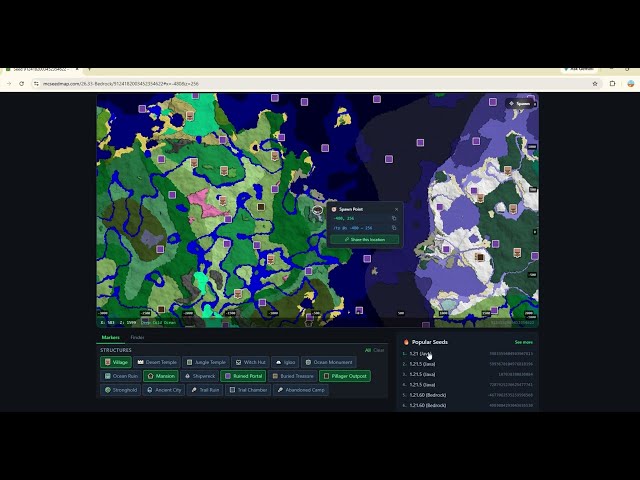The image size is (640, 480).
Task: Toggle the Shipwreck marker
Action: (199, 376)
